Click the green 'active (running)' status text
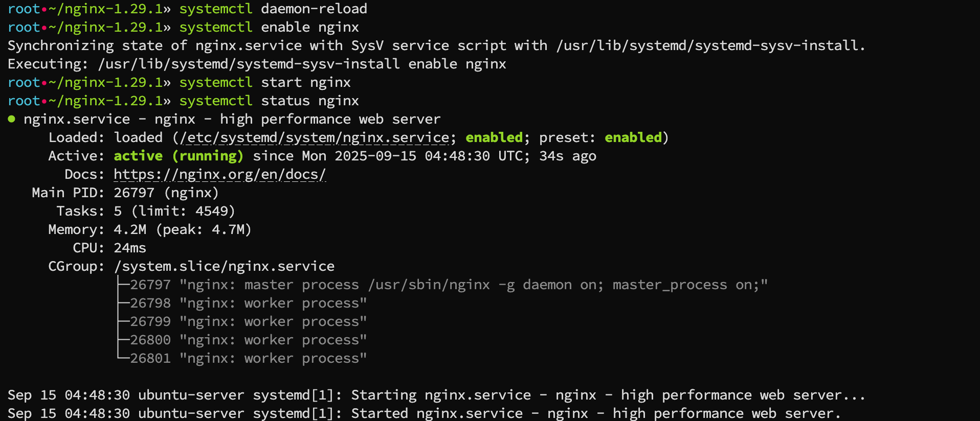Viewport: 980px width, 421px height. (x=178, y=156)
